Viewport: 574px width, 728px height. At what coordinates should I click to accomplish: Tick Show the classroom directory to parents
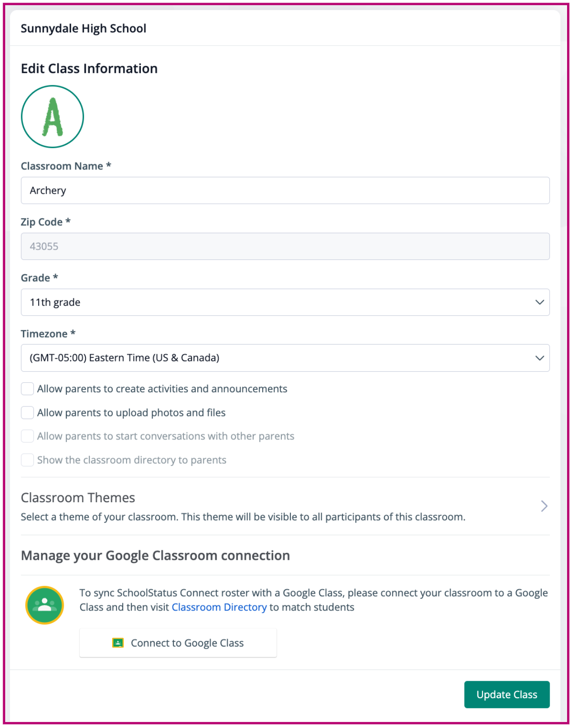(x=28, y=460)
